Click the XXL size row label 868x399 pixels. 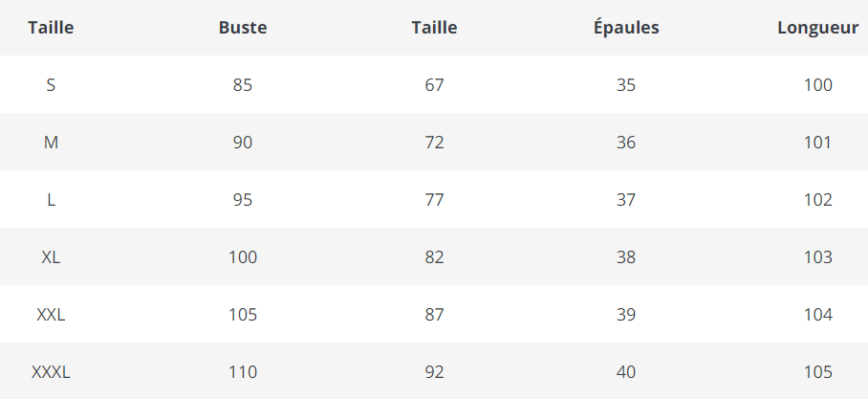click(x=51, y=315)
